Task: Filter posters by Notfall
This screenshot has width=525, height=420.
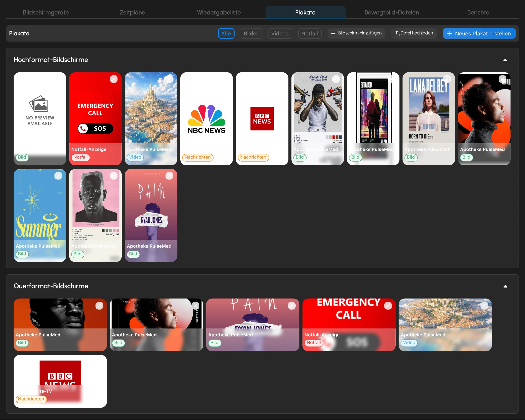Action: [x=309, y=34]
